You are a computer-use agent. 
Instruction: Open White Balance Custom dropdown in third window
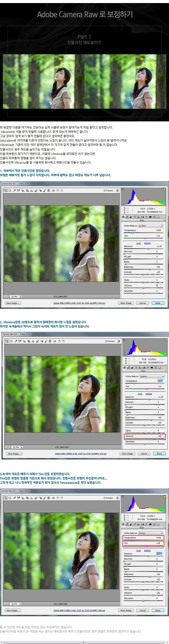pos(150,533)
